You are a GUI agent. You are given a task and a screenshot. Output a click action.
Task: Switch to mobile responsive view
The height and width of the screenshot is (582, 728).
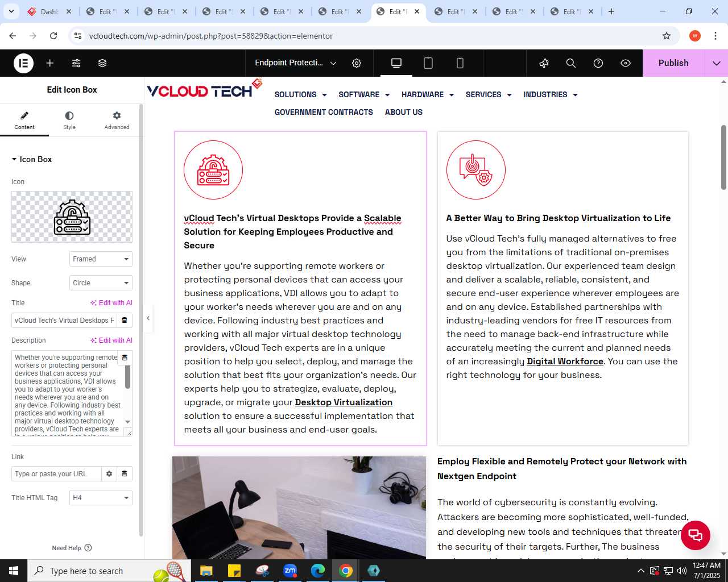460,63
